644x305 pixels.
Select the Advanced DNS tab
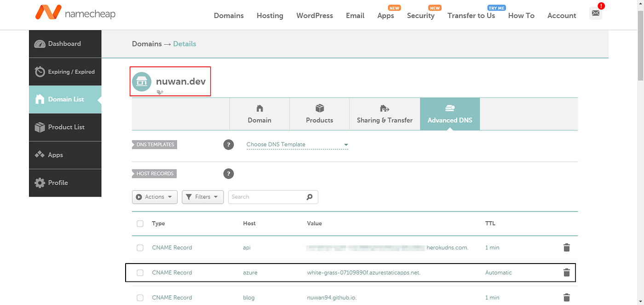tap(450, 114)
